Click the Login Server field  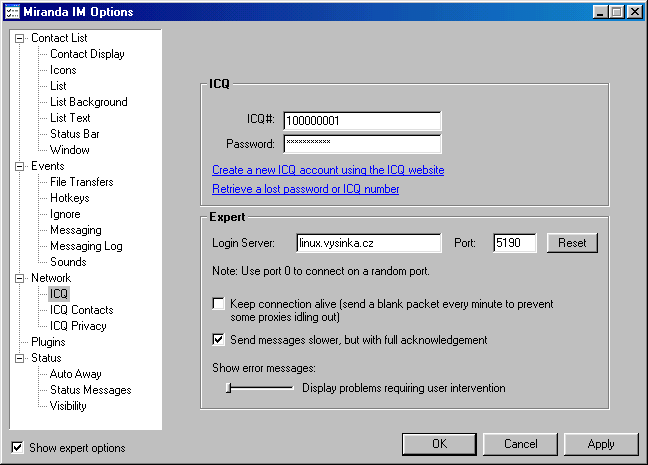click(369, 243)
